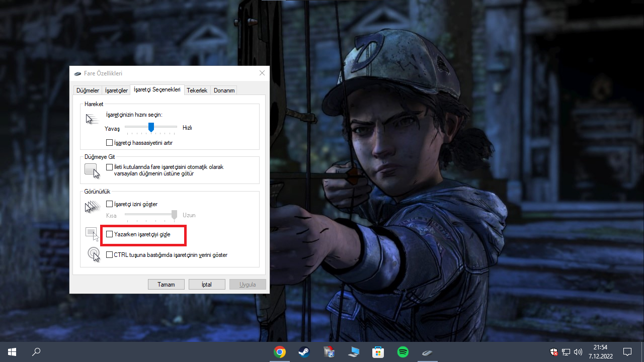Switch to the Düğmeler tab
The height and width of the screenshot is (362, 644).
88,90
